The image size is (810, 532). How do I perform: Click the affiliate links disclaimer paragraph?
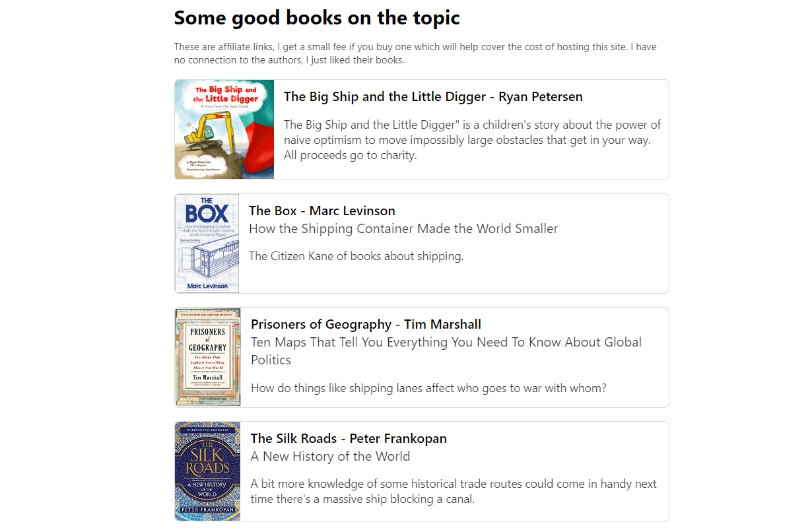[415, 53]
